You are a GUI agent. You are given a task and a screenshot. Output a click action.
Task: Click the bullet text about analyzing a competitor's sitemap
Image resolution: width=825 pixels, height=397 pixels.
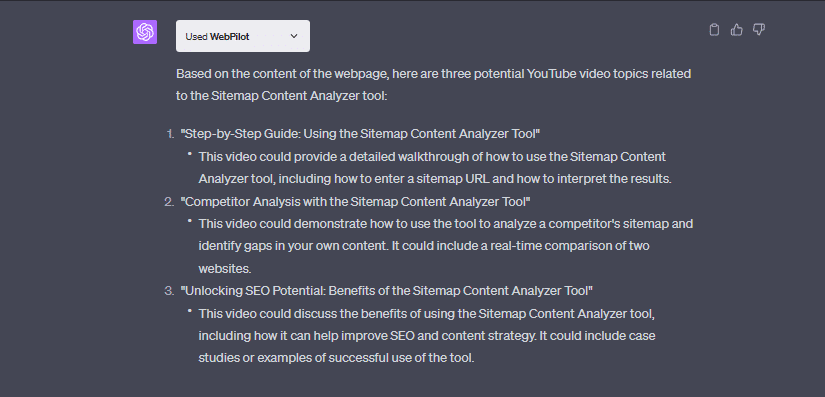pos(446,246)
